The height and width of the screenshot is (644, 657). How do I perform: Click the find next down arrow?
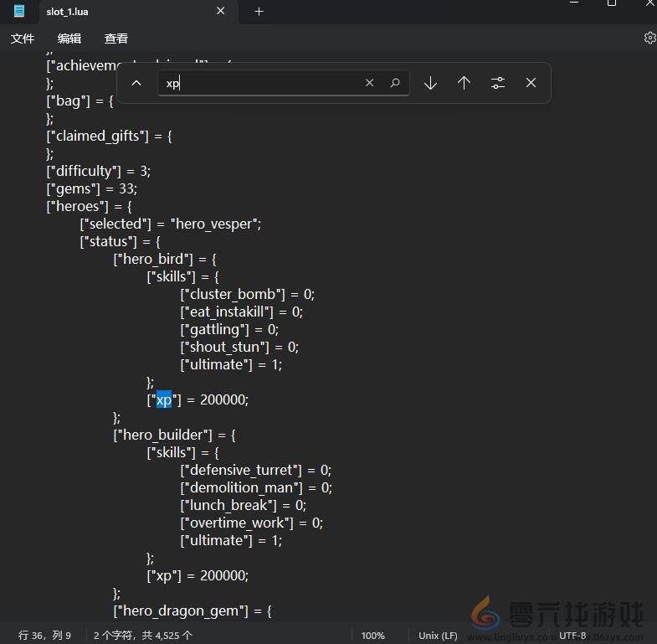(430, 83)
